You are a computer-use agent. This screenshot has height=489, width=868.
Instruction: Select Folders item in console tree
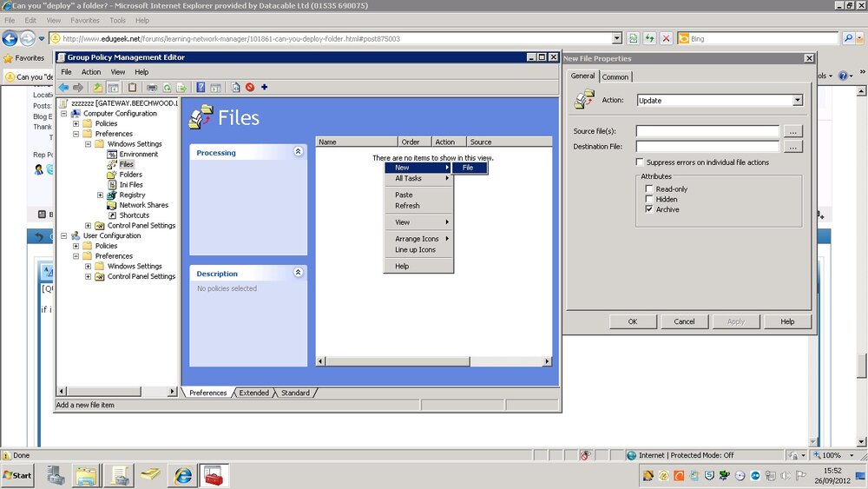(131, 175)
